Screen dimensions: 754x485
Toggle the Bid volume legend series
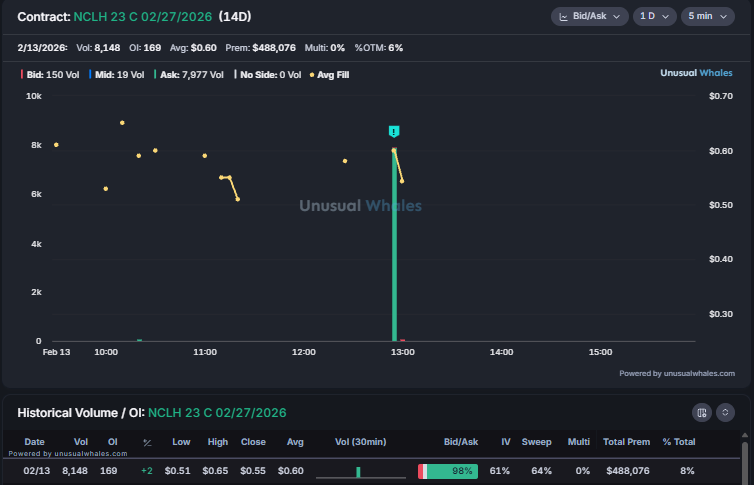(x=49, y=74)
